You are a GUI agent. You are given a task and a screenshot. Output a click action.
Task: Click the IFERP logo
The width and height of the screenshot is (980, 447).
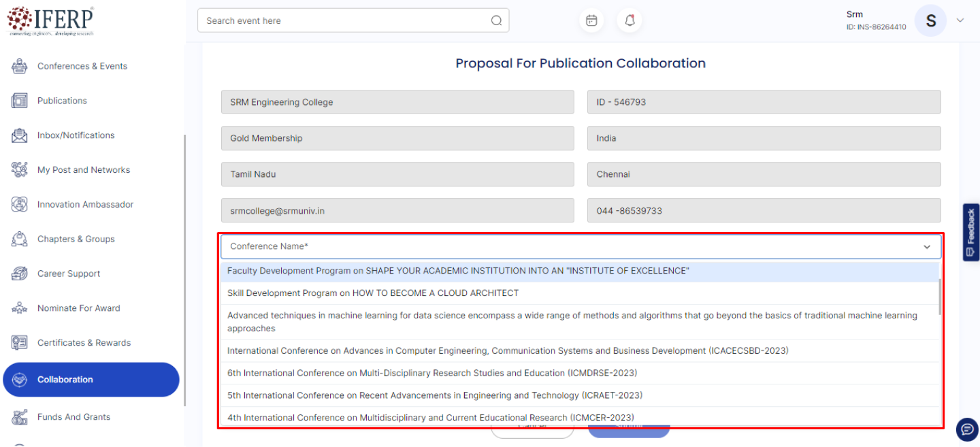point(50,21)
